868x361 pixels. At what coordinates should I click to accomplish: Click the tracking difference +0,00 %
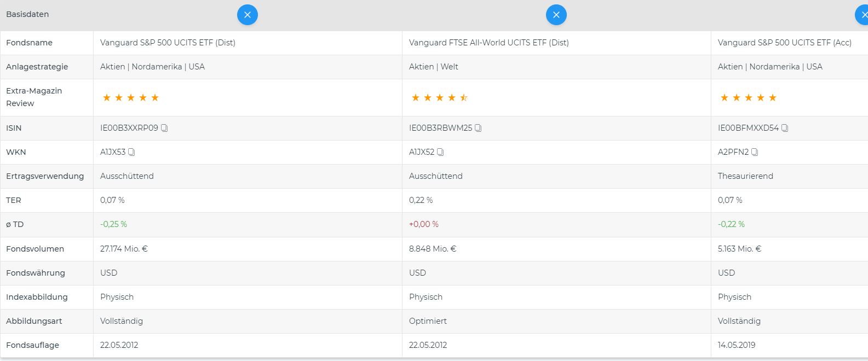424,224
